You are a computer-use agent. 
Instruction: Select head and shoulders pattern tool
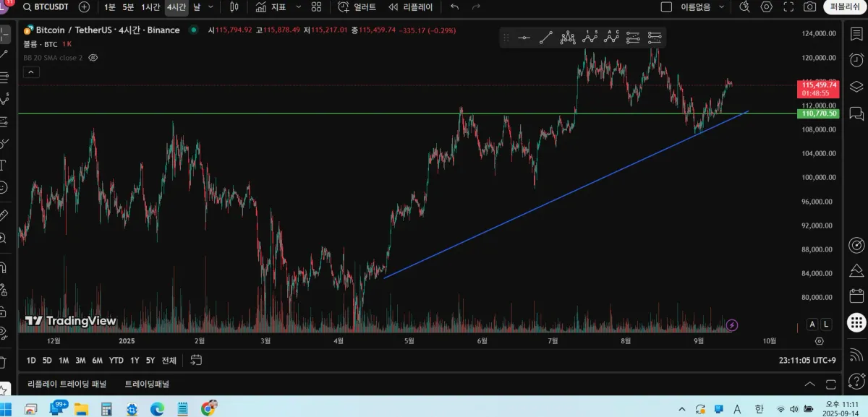568,38
